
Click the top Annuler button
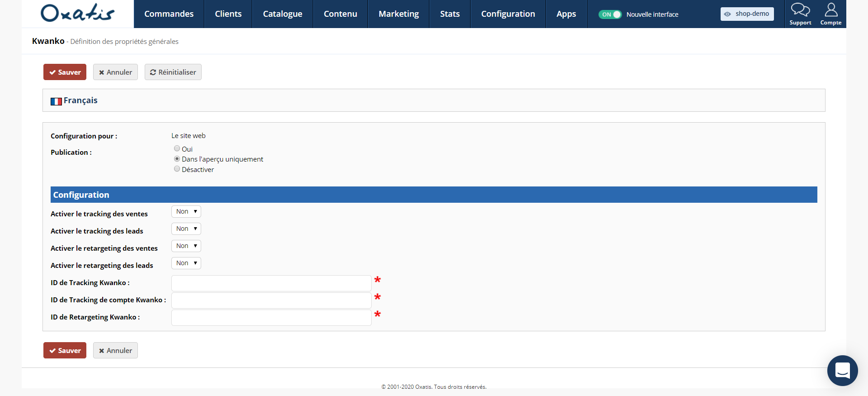tap(115, 72)
